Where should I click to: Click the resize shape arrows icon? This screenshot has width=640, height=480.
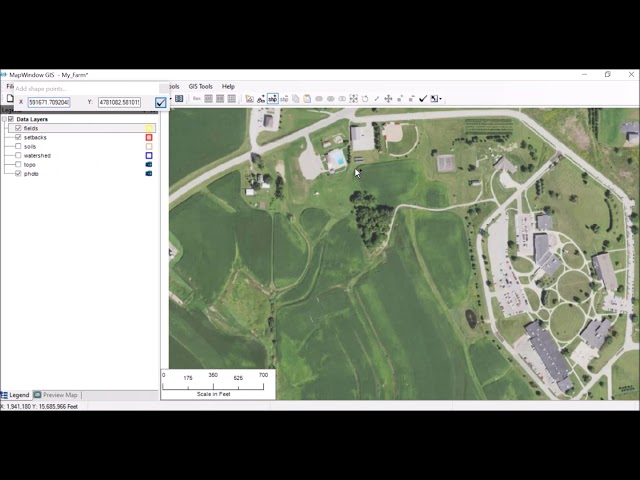click(353, 99)
